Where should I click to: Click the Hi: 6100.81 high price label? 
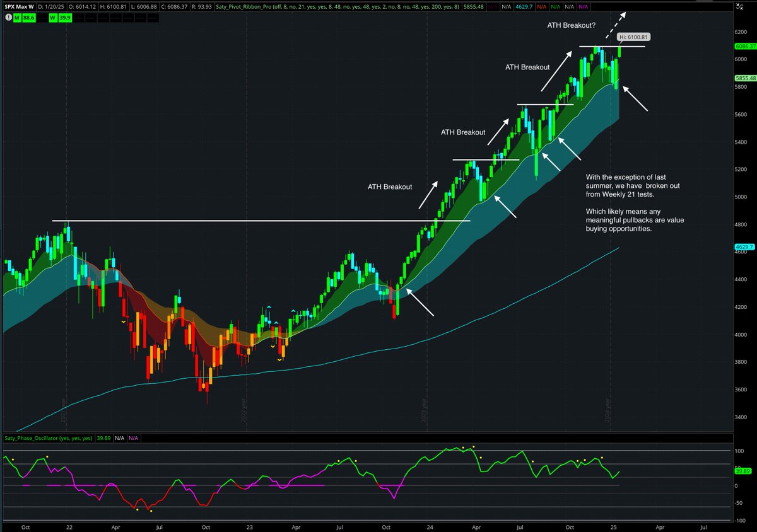633,37
